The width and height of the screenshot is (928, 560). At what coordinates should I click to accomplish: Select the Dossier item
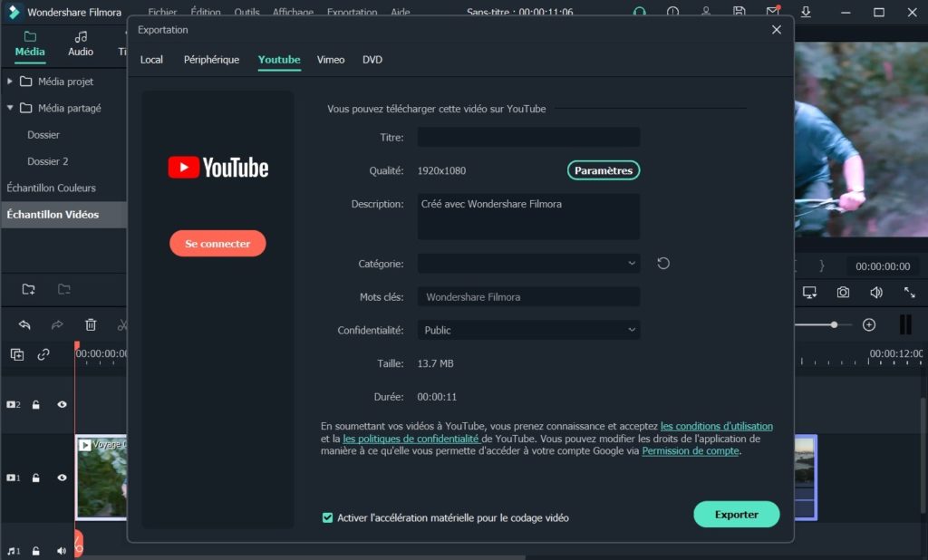(43, 135)
